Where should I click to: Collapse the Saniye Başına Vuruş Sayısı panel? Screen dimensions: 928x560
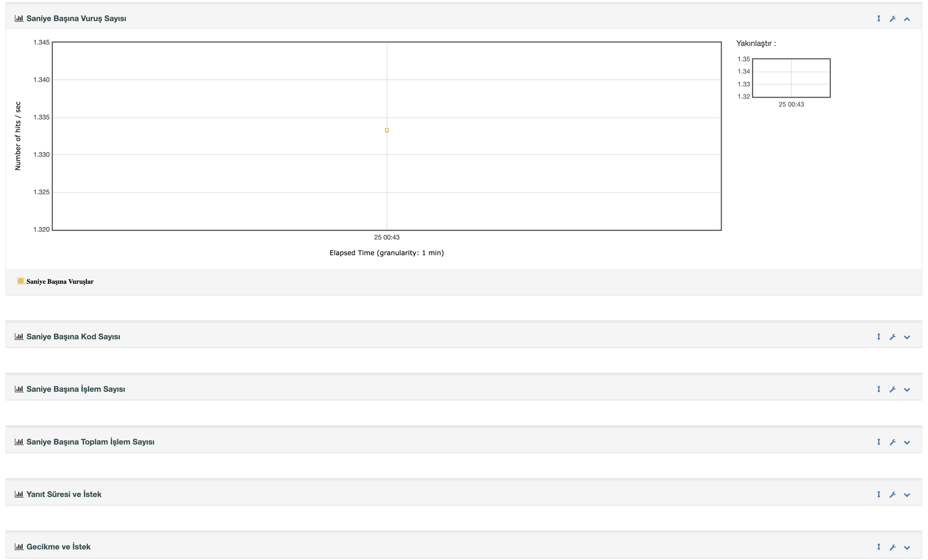[x=907, y=19]
